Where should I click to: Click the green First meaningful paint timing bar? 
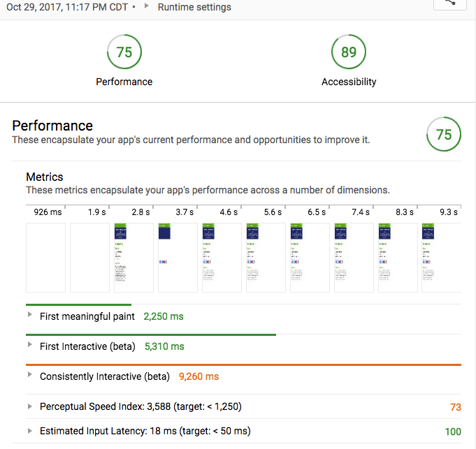coord(78,304)
